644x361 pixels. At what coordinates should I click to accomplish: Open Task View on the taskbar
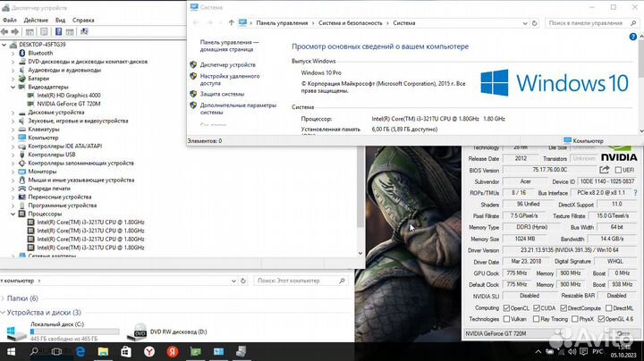coord(57,351)
